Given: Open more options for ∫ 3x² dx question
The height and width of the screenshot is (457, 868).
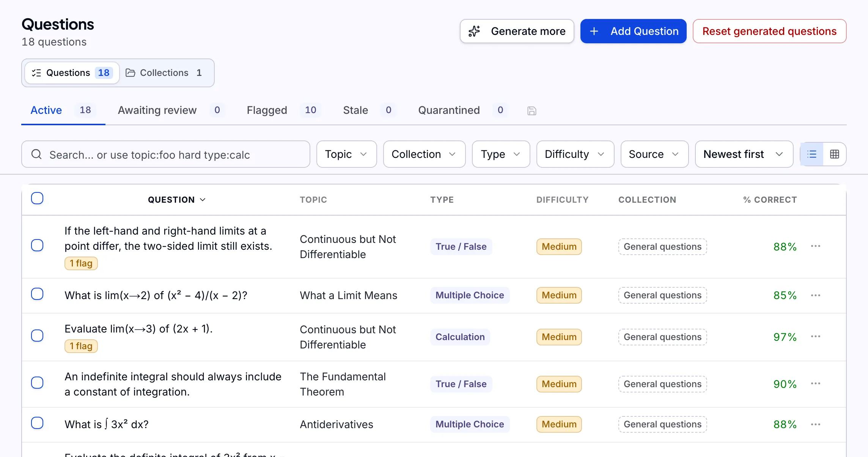Looking at the screenshot, I should [816, 424].
